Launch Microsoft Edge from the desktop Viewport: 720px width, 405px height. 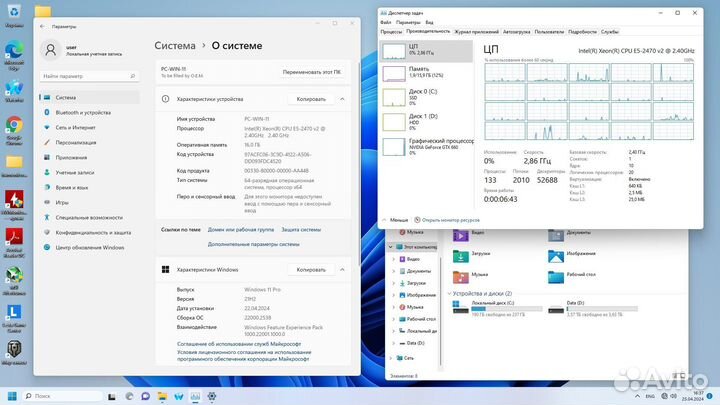[x=14, y=55]
